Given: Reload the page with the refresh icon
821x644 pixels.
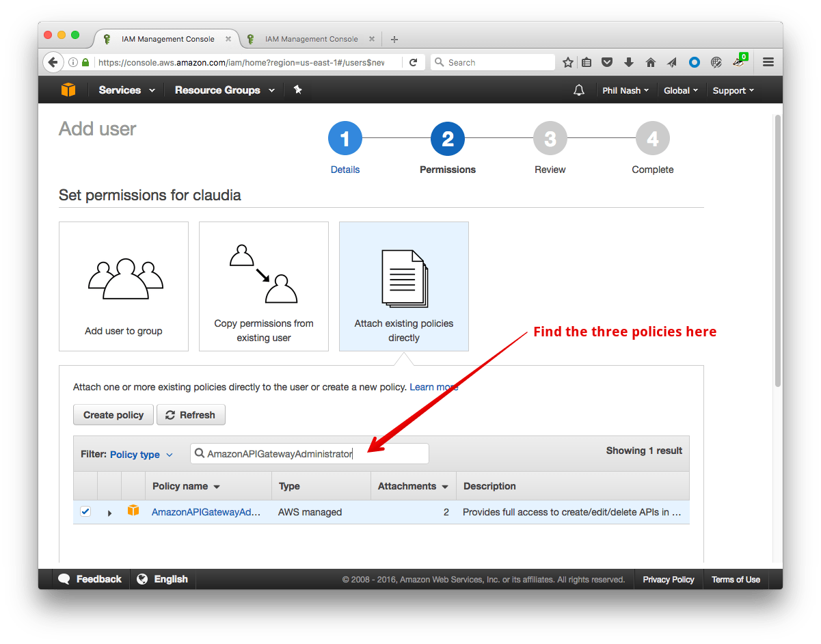Looking at the screenshot, I should point(413,62).
